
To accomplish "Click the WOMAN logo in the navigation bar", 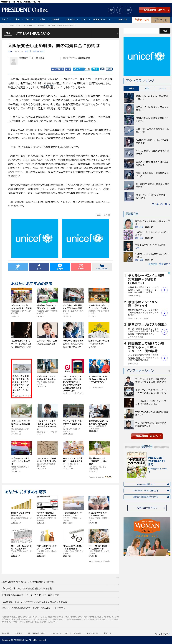I will pos(142,20).
